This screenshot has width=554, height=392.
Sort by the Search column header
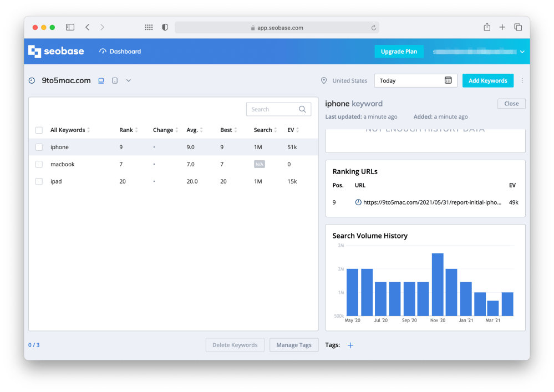tap(265, 130)
